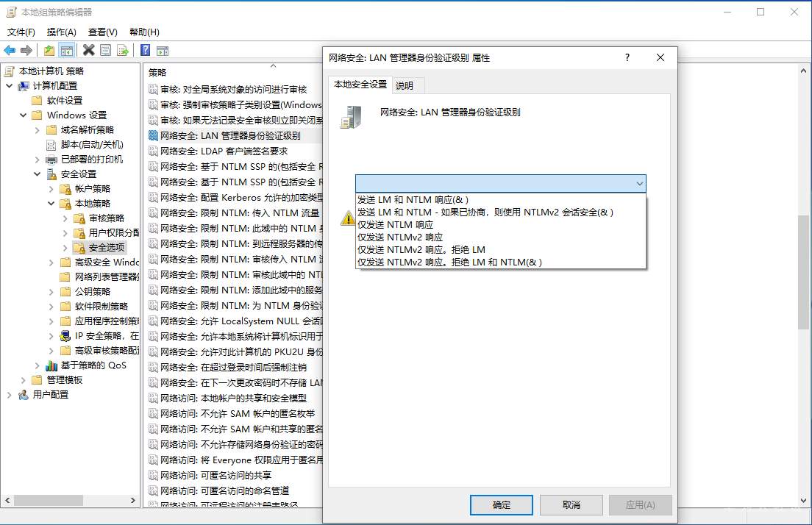Toggle the Show/Hide console tree icon
This screenshot has height=525, width=812.
[66, 50]
